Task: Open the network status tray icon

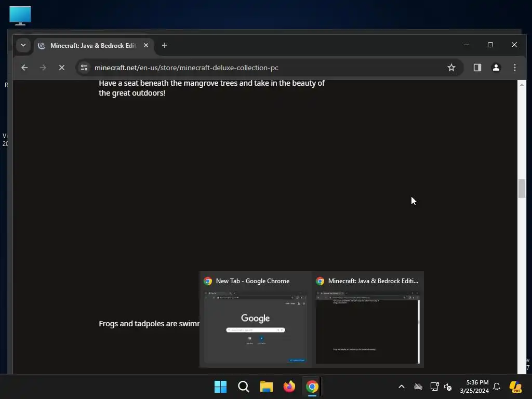Action: [434, 387]
